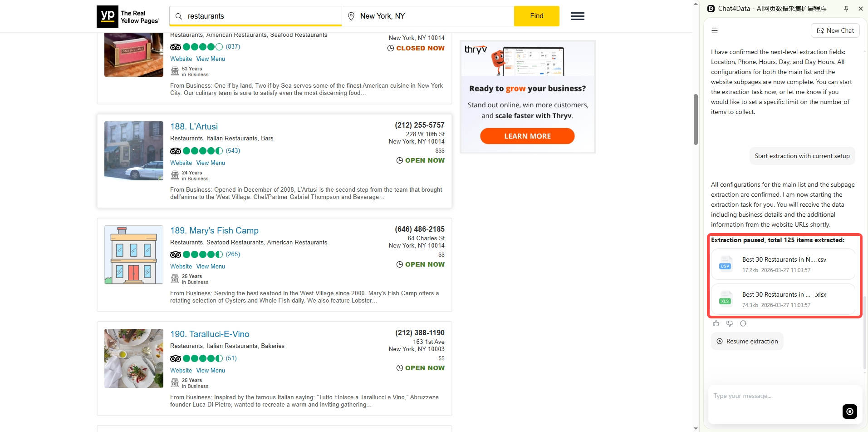Open View Menu for Mary's Fish Camp
Viewport: 868px width, 432px height.
point(211,267)
